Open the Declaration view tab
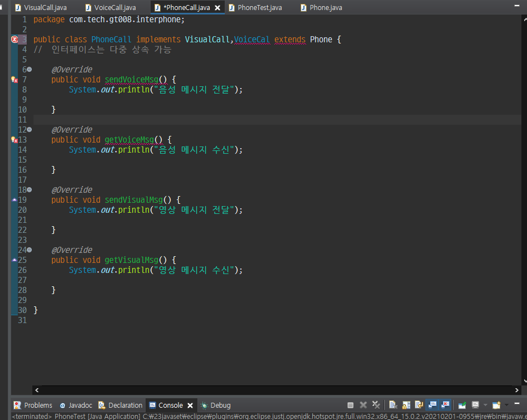The width and height of the screenshot is (527, 420). (x=120, y=405)
